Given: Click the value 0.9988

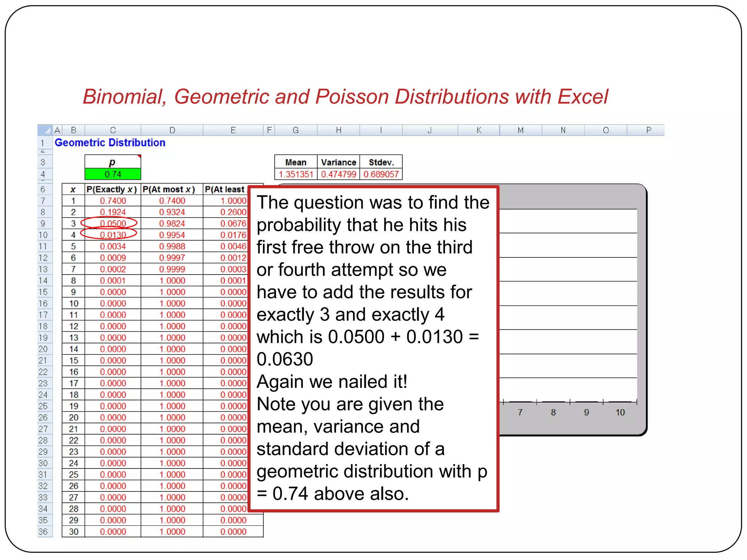Looking at the screenshot, I should pyautogui.click(x=172, y=246).
